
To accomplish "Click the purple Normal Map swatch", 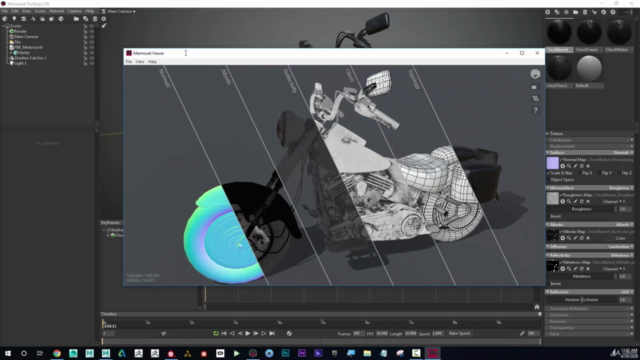I will pos(552,163).
